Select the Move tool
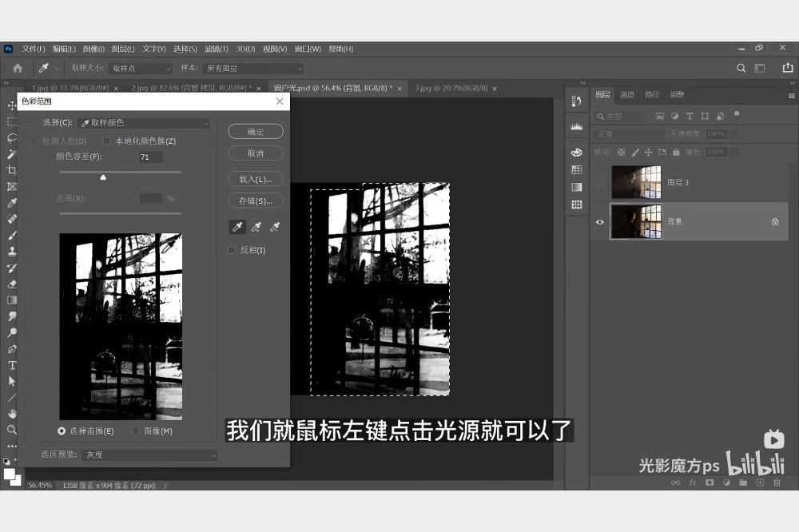Screen dimensions: 799x532 click(12, 105)
